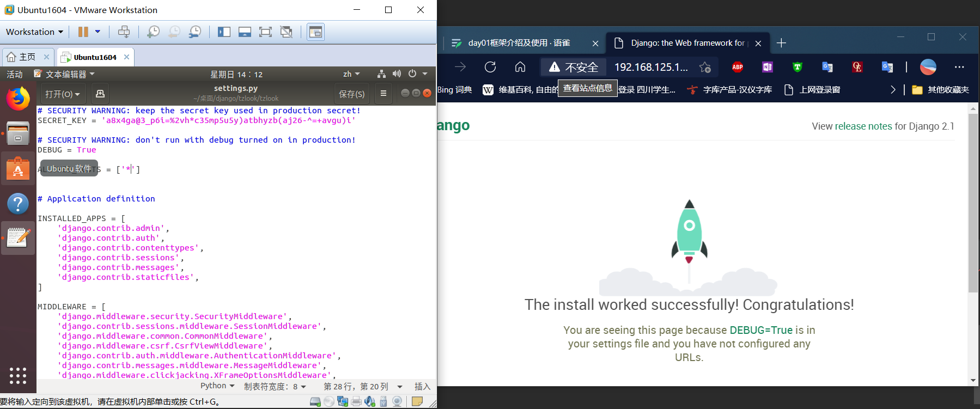Click the printer device icon in VMware status bar

coord(356,402)
